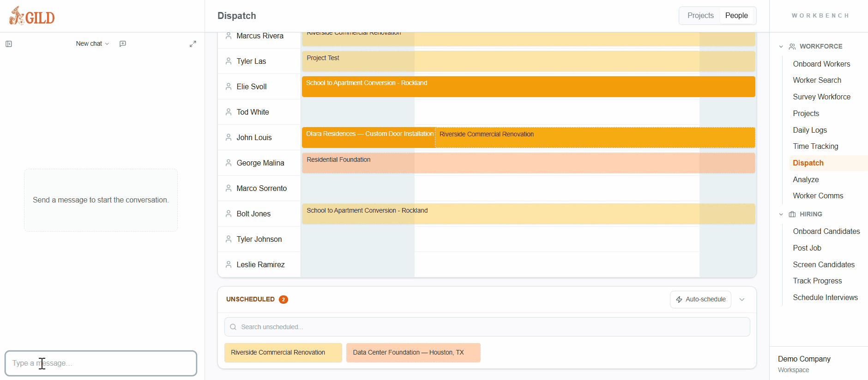Open Schedule Interviews link
This screenshot has width=868, height=380.
tap(825, 298)
